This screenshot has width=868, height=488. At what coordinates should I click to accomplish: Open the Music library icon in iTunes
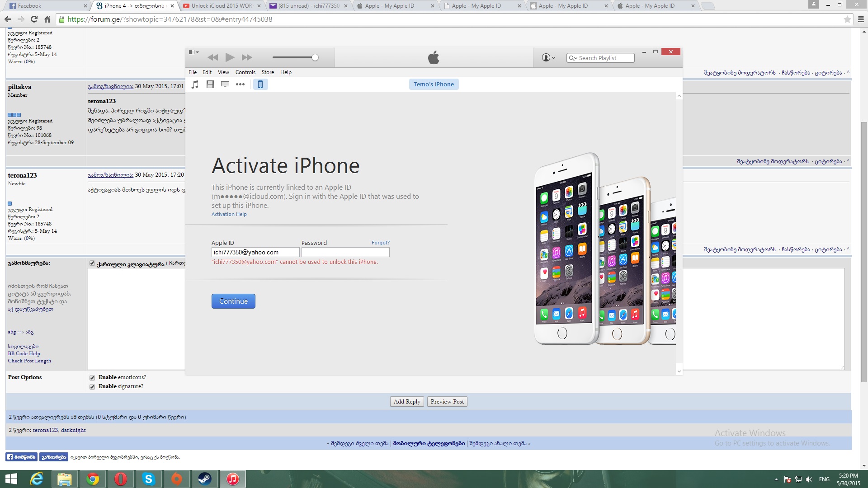pos(195,84)
